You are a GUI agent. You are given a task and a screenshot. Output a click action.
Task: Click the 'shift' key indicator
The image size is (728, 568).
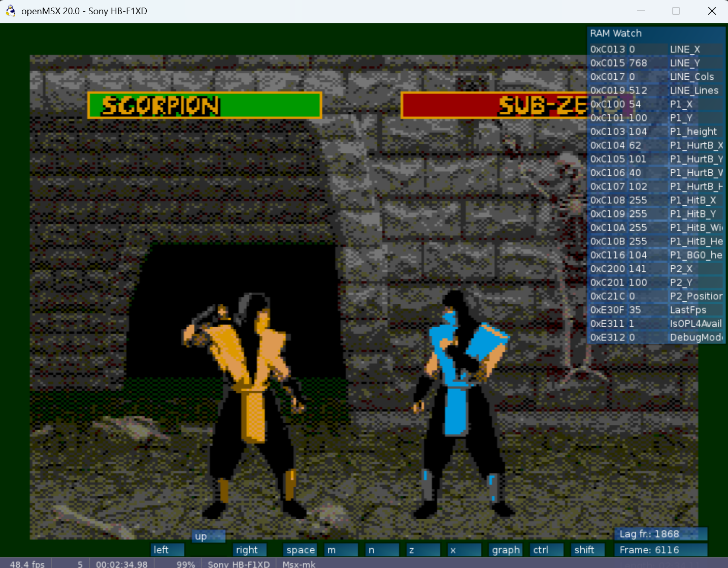tap(588, 550)
